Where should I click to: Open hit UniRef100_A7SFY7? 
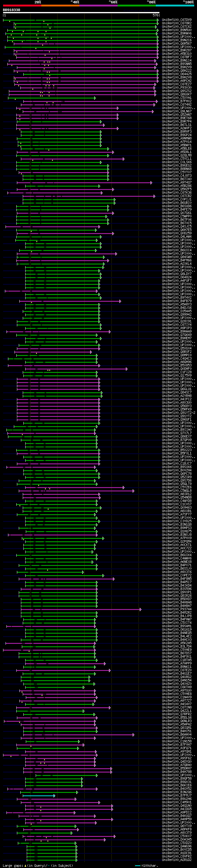click(x=177, y=514)
